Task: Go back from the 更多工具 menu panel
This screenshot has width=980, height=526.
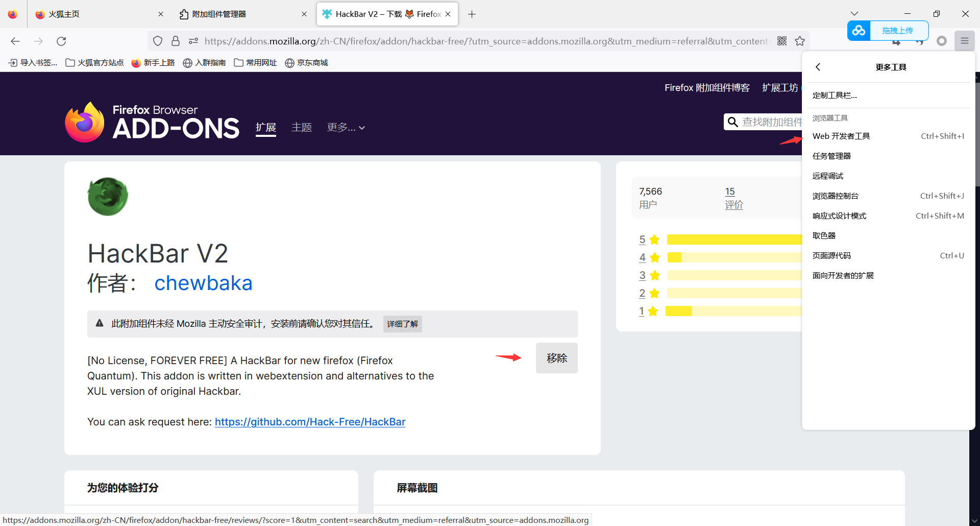Action: click(x=818, y=67)
